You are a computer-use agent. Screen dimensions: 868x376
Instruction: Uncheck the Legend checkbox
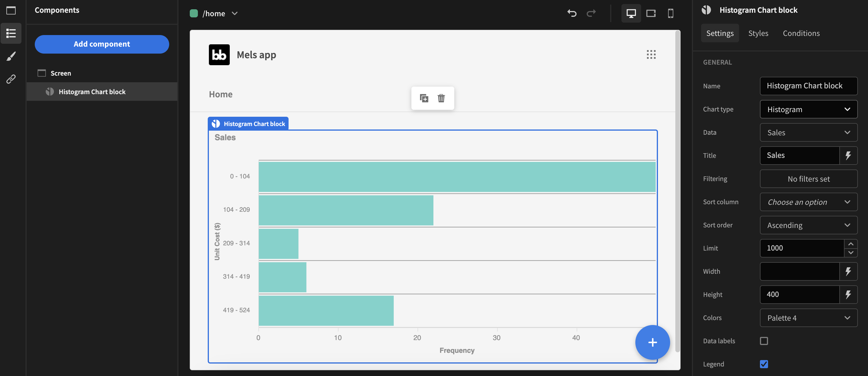click(x=764, y=364)
